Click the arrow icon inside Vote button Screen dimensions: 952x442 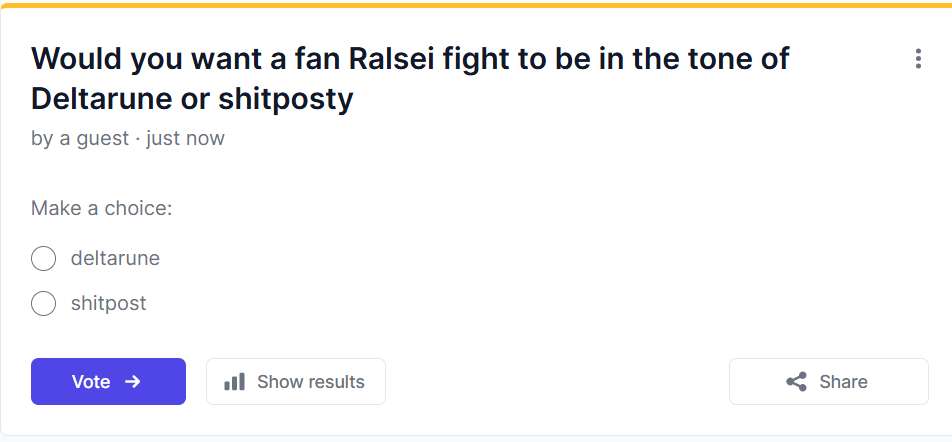133,382
